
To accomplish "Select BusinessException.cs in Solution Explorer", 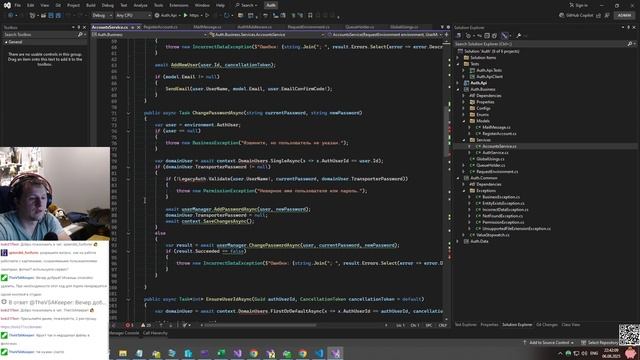I will [501, 197].
